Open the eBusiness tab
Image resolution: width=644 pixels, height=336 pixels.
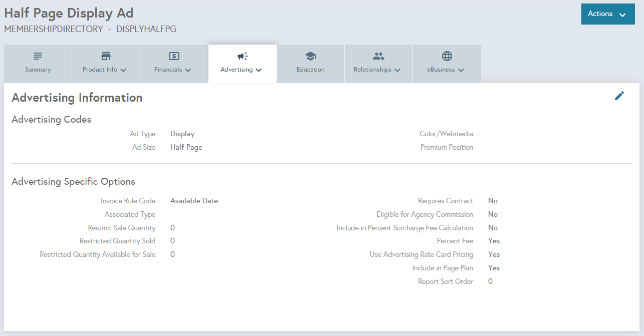click(x=447, y=64)
